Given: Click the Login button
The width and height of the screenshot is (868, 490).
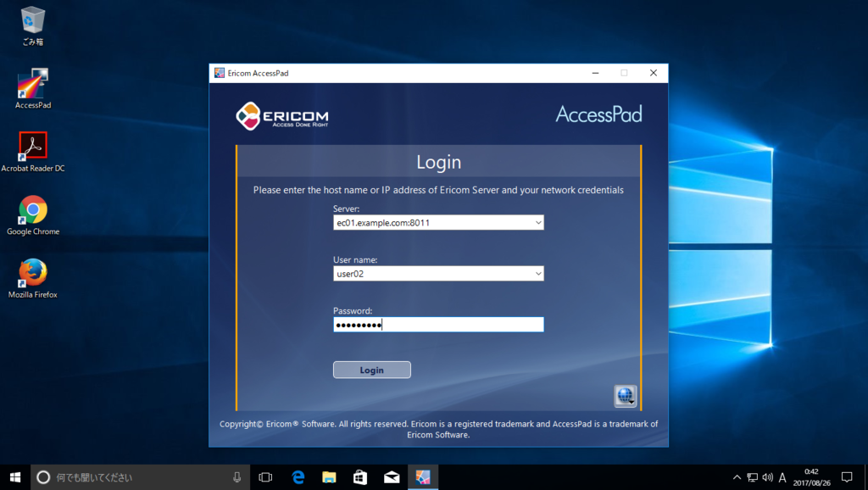Looking at the screenshot, I should coord(372,370).
